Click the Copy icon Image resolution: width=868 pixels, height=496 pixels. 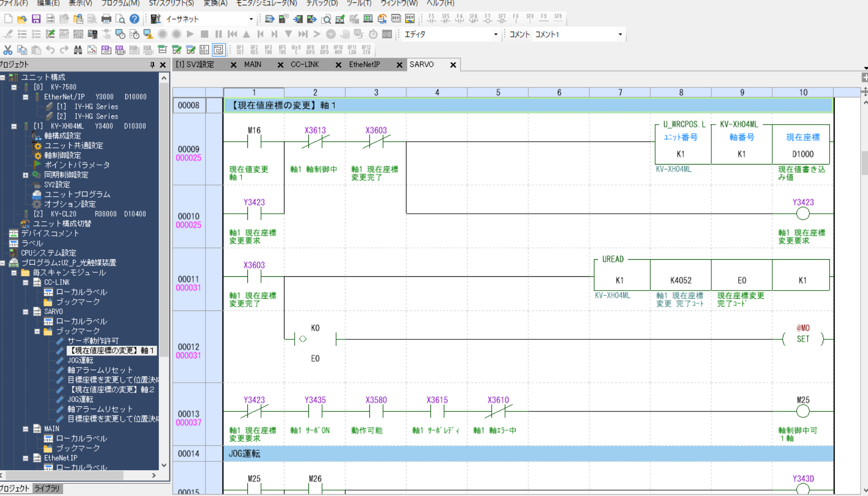[22, 50]
